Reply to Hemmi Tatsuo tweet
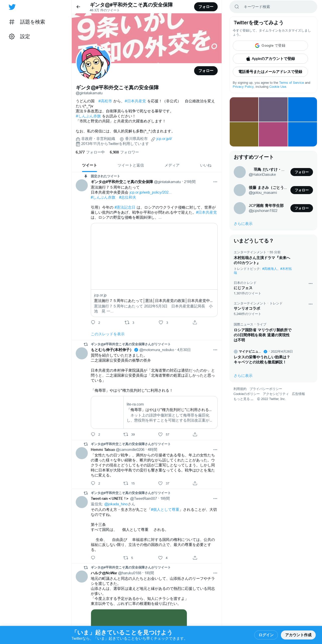The height and width of the screenshot is (644, 322). [x=93, y=483]
